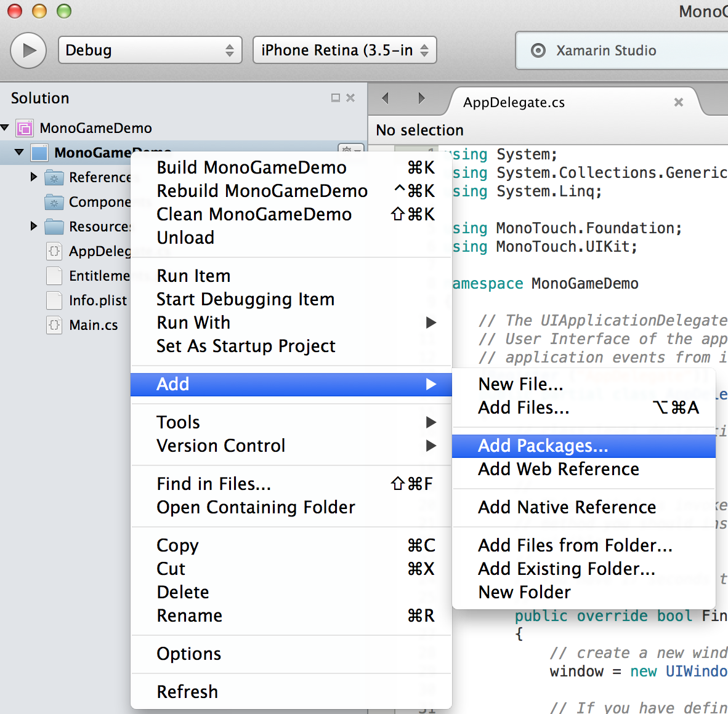Screen dimensions: 728x714
Task: Click the Solution pad maximize icon
Action: coord(335,98)
